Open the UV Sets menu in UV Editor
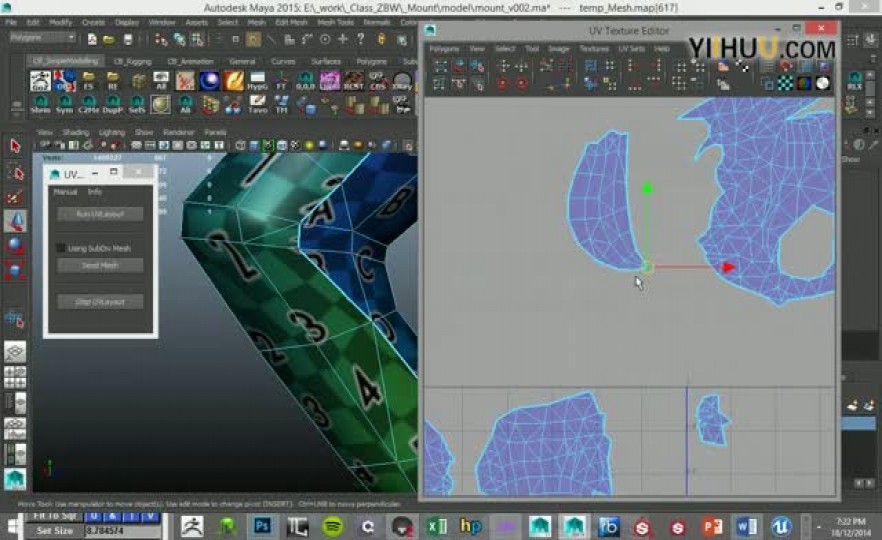Image resolution: width=882 pixels, height=540 pixels. [x=632, y=49]
